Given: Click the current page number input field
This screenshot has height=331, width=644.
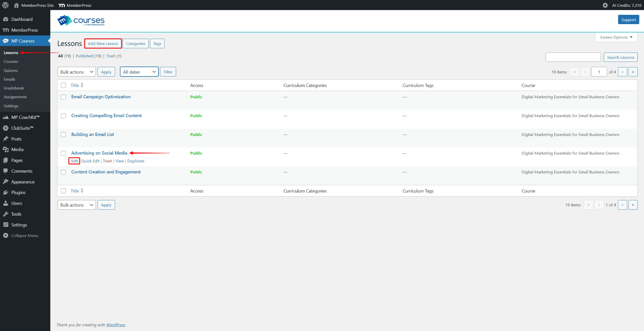Looking at the screenshot, I should 599,72.
